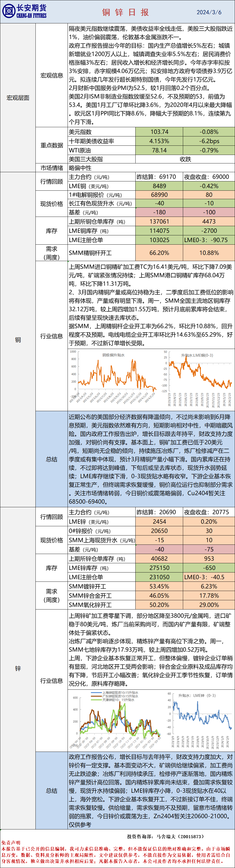The height and width of the screenshot is (868, 235).
Task: Select the copper 夜盘收盘：69000 cell
Action: (x=209, y=177)
